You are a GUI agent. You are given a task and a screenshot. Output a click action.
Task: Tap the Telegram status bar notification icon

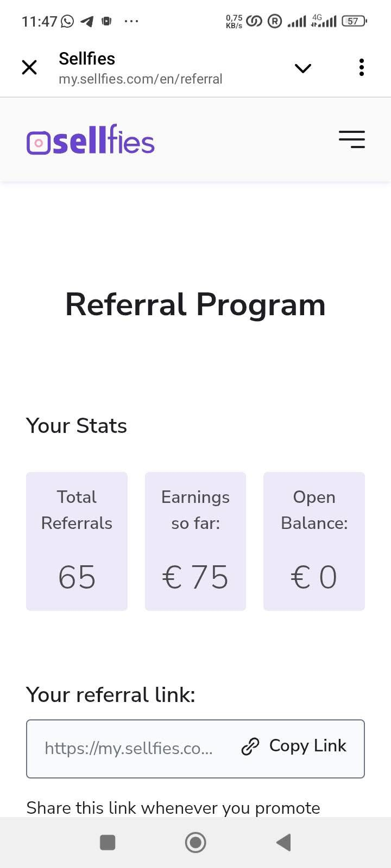click(x=87, y=22)
